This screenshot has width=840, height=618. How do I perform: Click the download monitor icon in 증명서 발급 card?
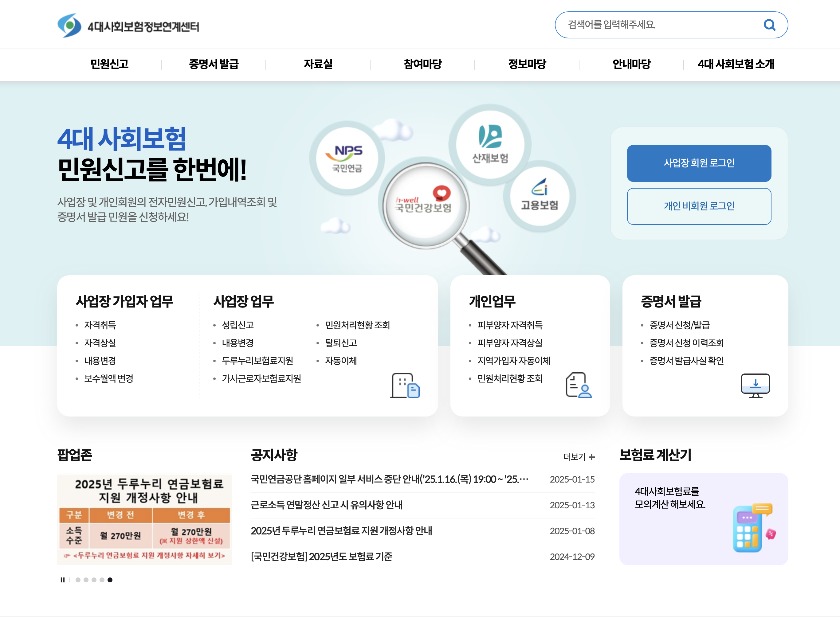[x=756, y=385]
